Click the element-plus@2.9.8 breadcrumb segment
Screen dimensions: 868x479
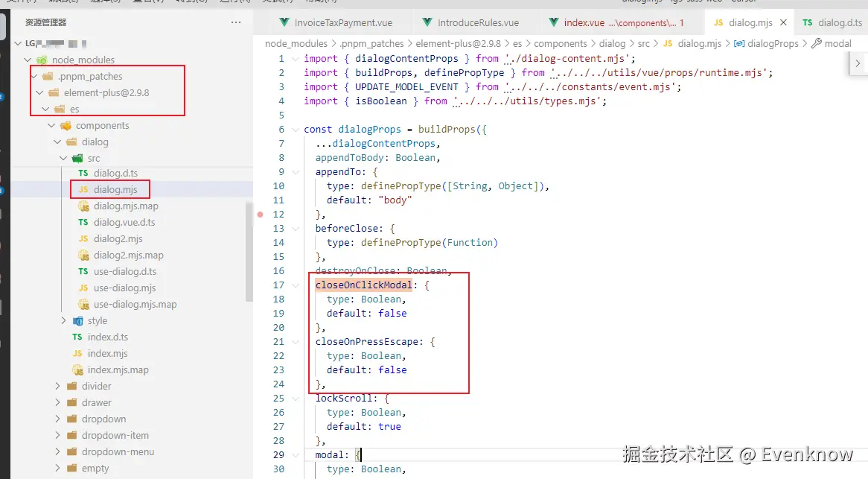point(459,44)
